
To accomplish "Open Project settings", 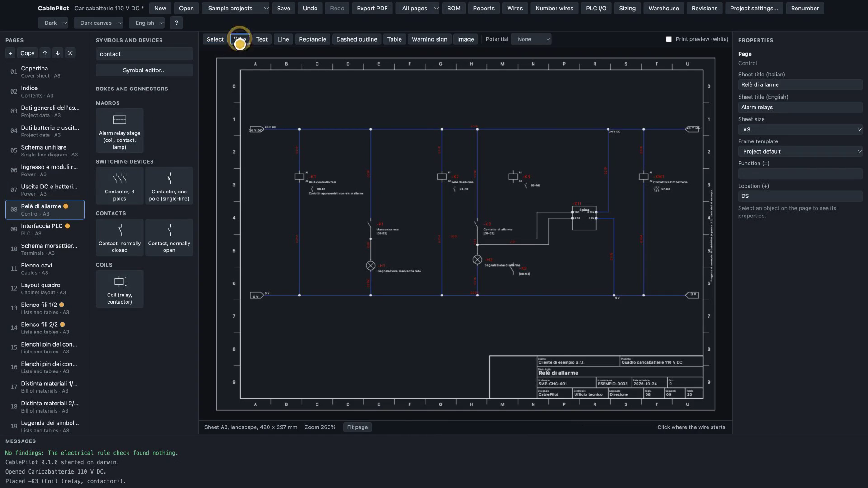I will coord(754,9).
